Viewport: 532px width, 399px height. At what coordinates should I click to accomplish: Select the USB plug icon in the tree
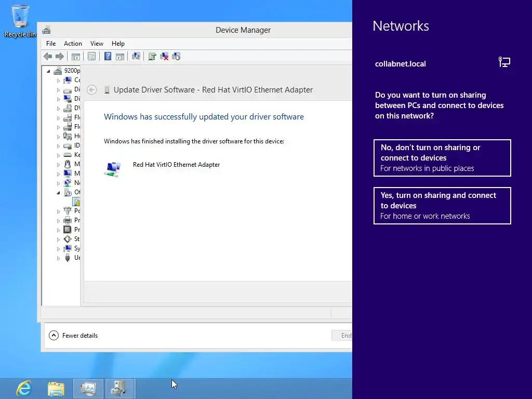click(x=68, y=258)
